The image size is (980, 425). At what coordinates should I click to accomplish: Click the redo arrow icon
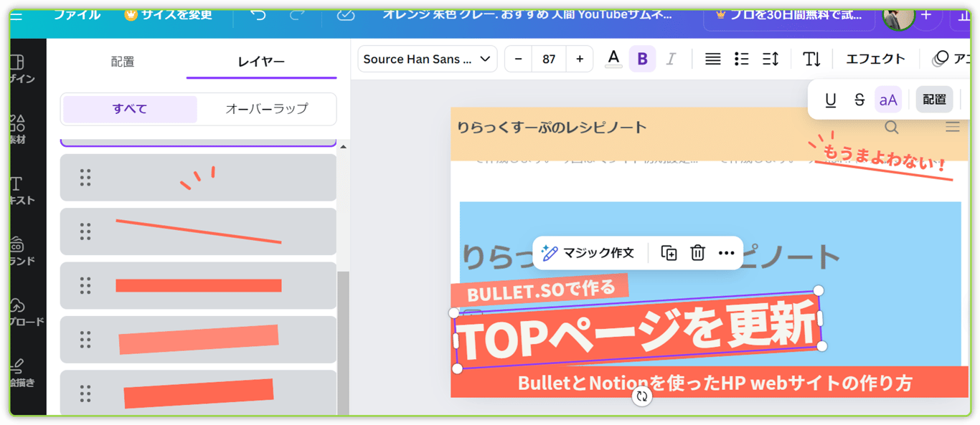pyautogui.click(x=297, y=16)
